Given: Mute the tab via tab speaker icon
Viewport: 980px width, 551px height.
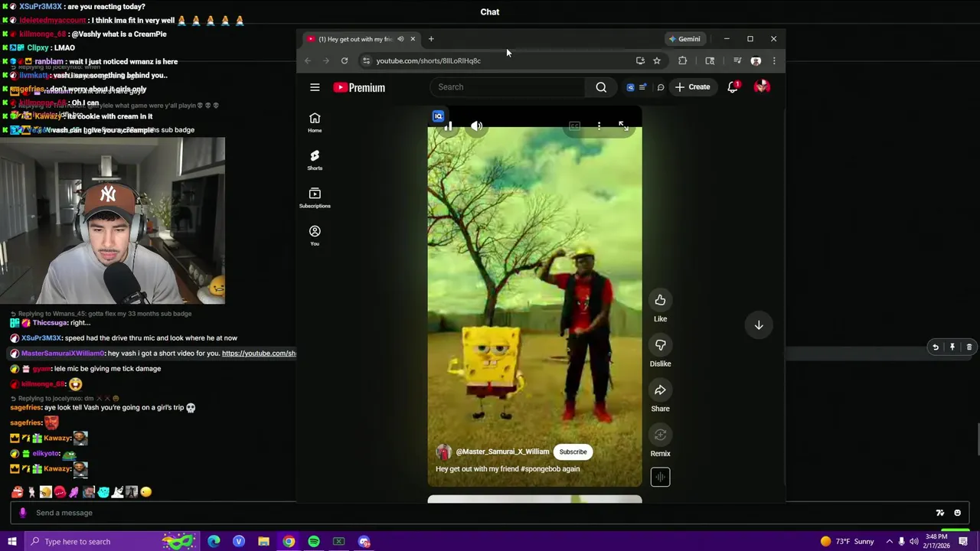Looking at the screenshot, I should click(x=400, y=39).
